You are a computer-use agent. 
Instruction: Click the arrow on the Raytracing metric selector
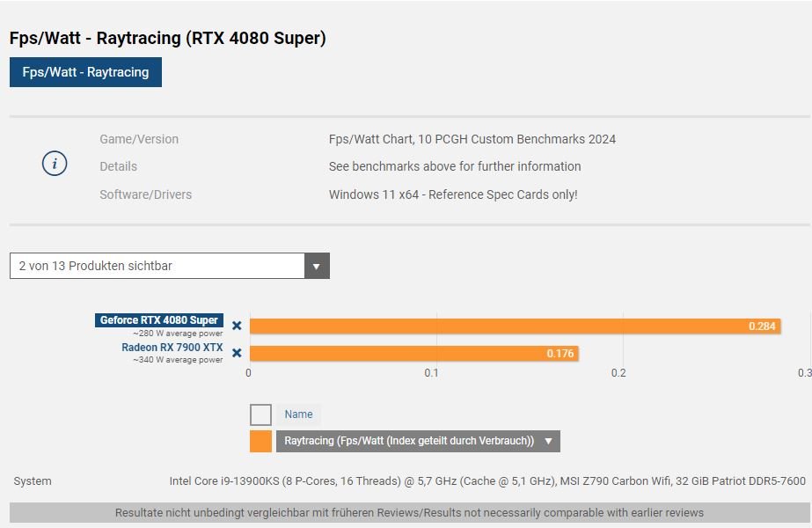pyautogui.click(x=548, y=441)
